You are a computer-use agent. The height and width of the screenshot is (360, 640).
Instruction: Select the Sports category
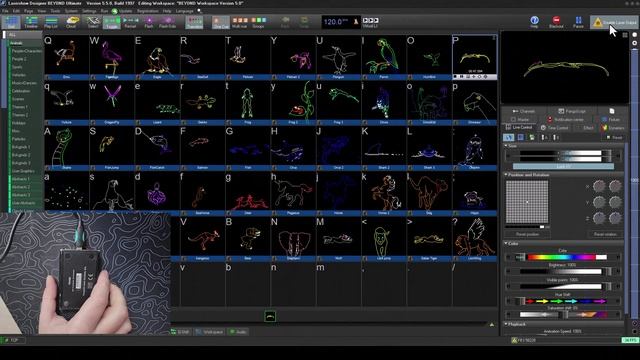pos(25,67)
